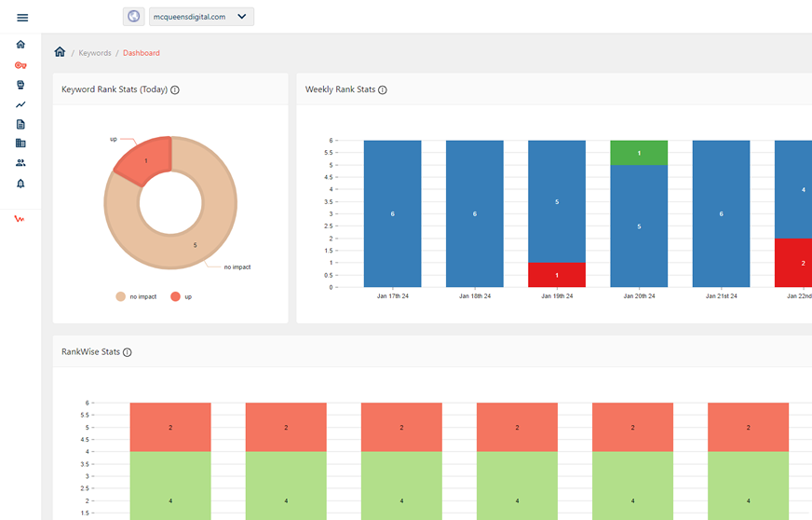
Task: Click the red pulse logo in sidebar
Action: (x=20, y=219)
